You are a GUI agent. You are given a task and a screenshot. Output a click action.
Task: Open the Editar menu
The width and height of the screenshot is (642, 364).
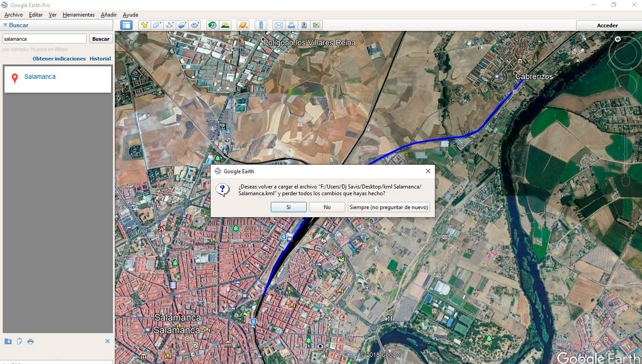point(36,15)
